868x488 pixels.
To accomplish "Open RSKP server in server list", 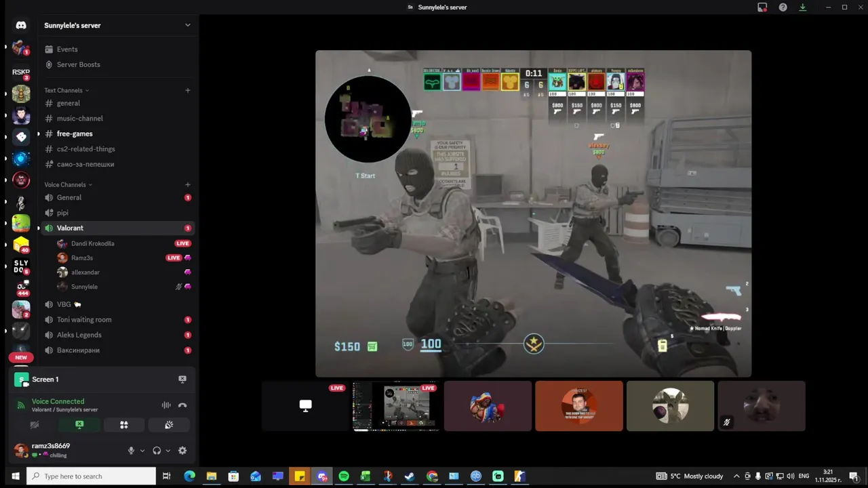I will (x=21, y=72).
